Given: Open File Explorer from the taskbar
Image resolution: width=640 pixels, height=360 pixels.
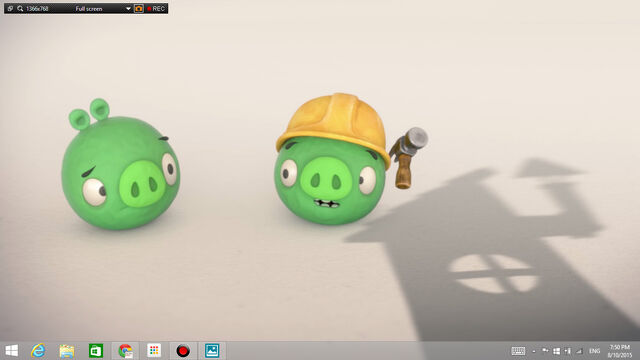Looking at the screenshot, I should (67, 351).
